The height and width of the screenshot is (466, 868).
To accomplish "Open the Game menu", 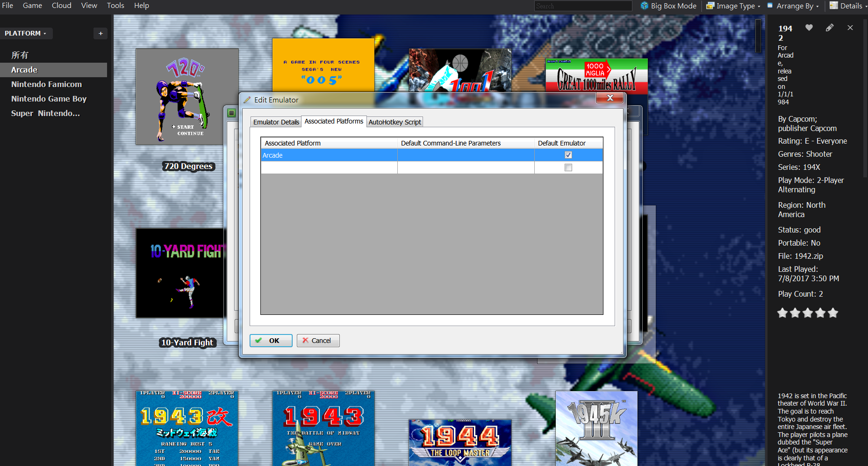I will (x=32, y=6).
